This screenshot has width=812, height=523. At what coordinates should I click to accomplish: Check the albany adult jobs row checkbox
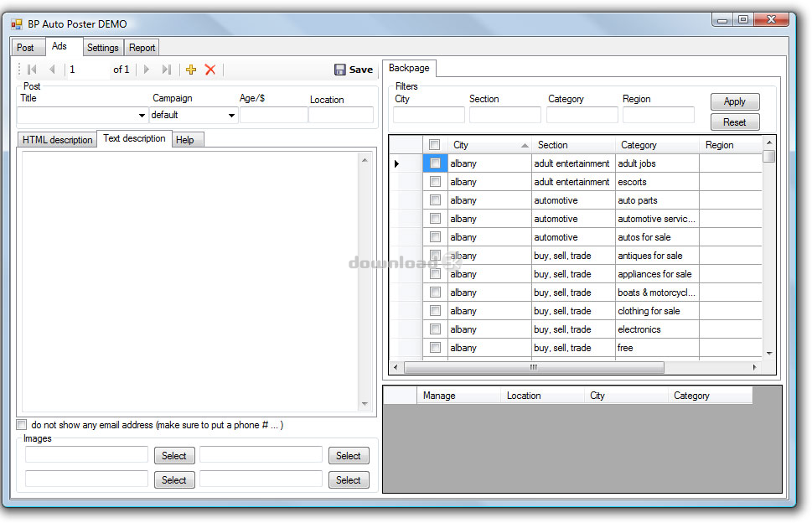(x=436, y=163)
